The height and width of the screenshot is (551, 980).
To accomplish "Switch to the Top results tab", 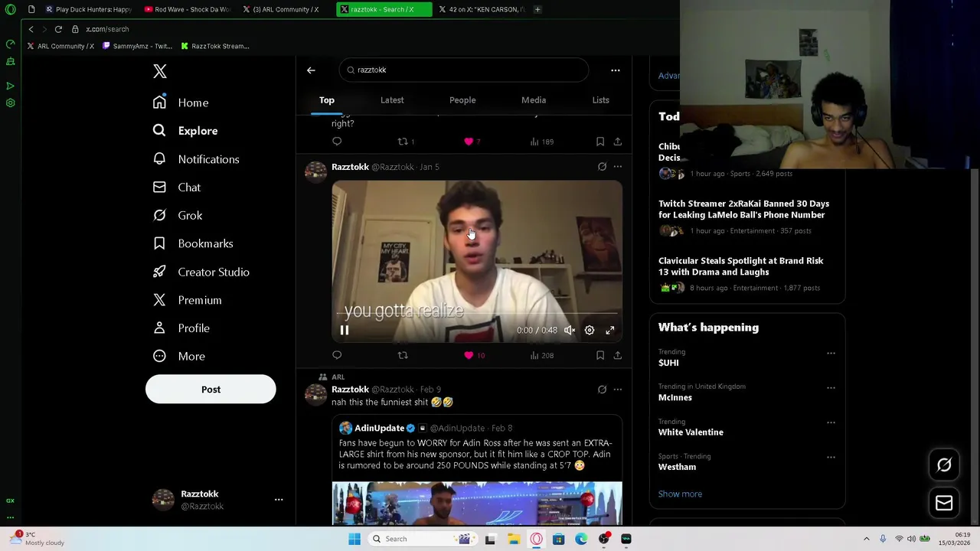I will pos(327,100).
